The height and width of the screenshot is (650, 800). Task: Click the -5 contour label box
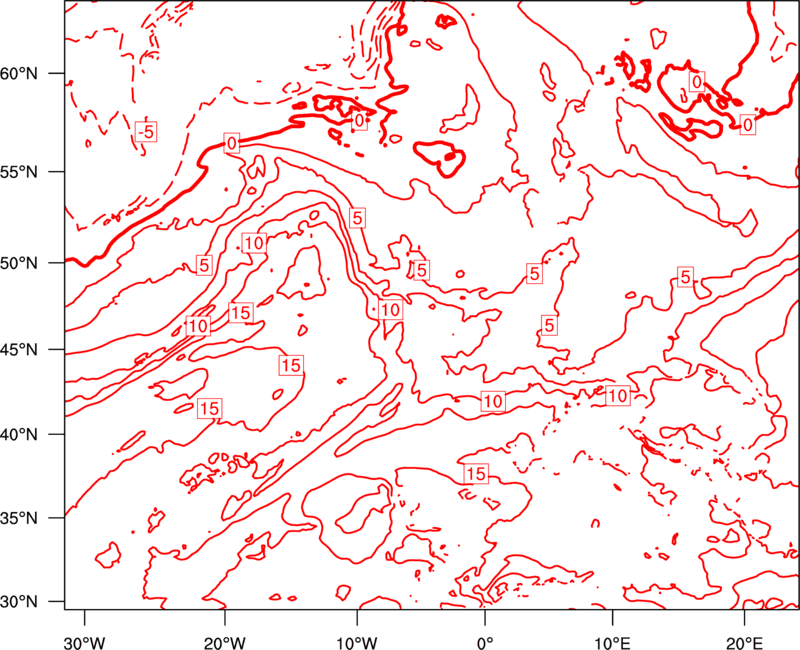pyautogui.click(x=146, y=132)
